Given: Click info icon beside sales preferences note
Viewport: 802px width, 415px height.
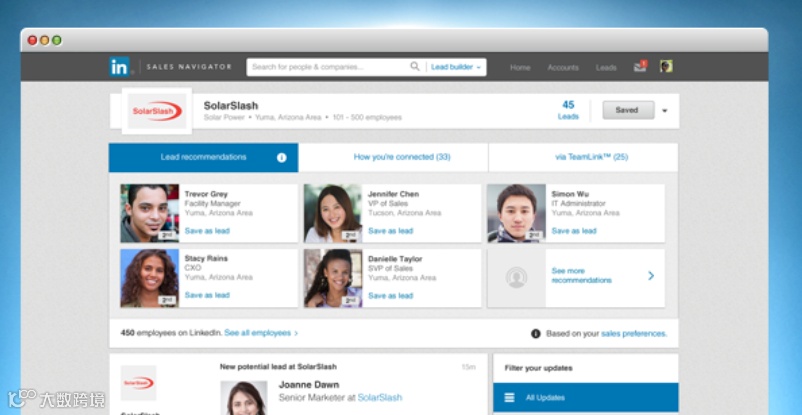Looking at the screenshot, I should point(536,334).
